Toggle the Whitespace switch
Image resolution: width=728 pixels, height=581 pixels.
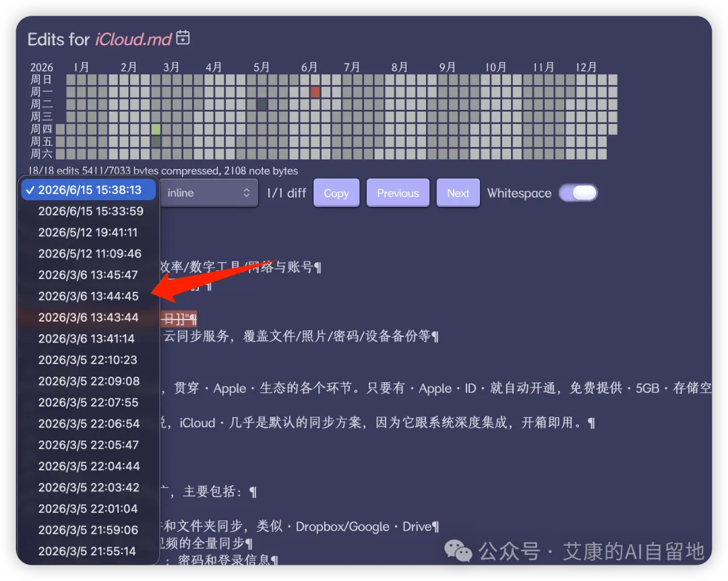point(578,193)
